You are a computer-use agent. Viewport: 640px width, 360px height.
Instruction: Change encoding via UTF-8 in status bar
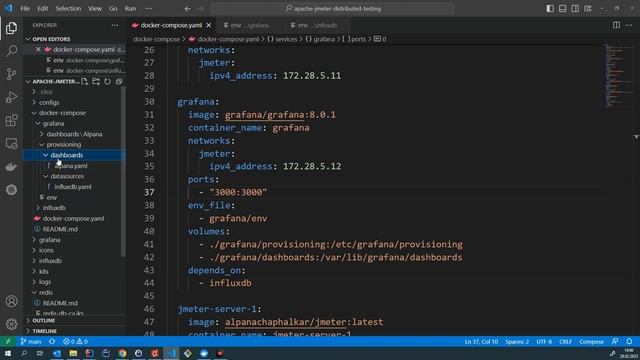pos(544,341)
